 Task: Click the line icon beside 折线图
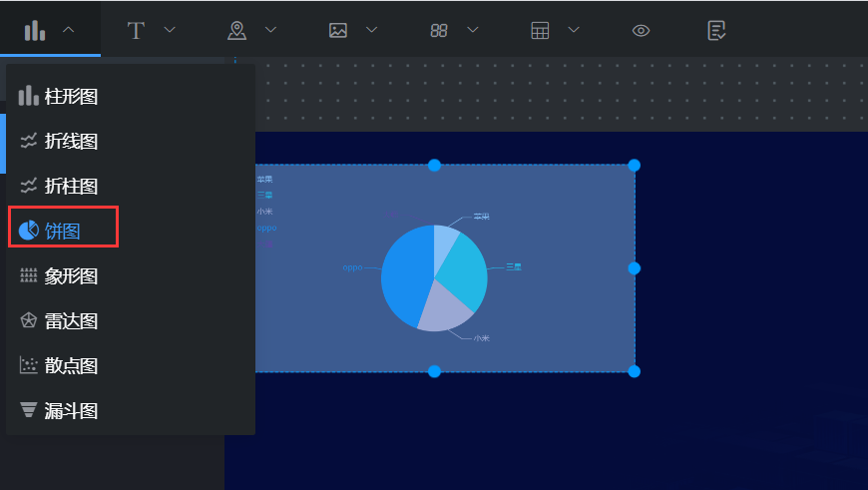28,141
